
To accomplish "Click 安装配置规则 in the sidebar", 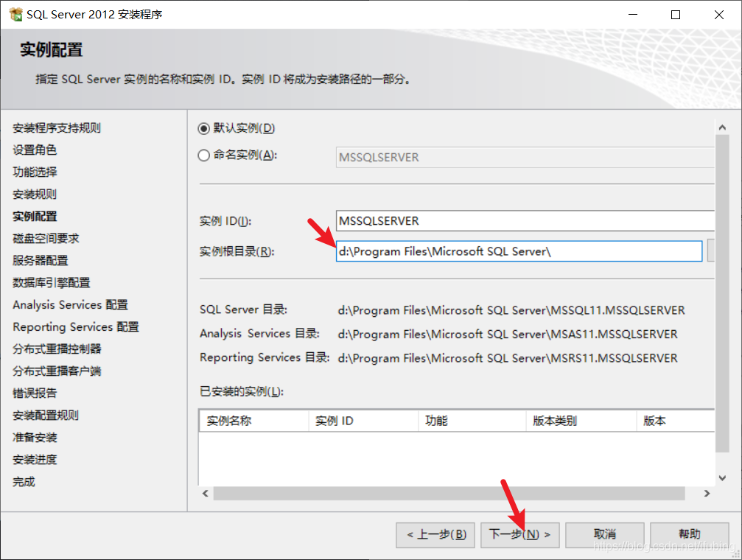I will [x=46, y=415].
